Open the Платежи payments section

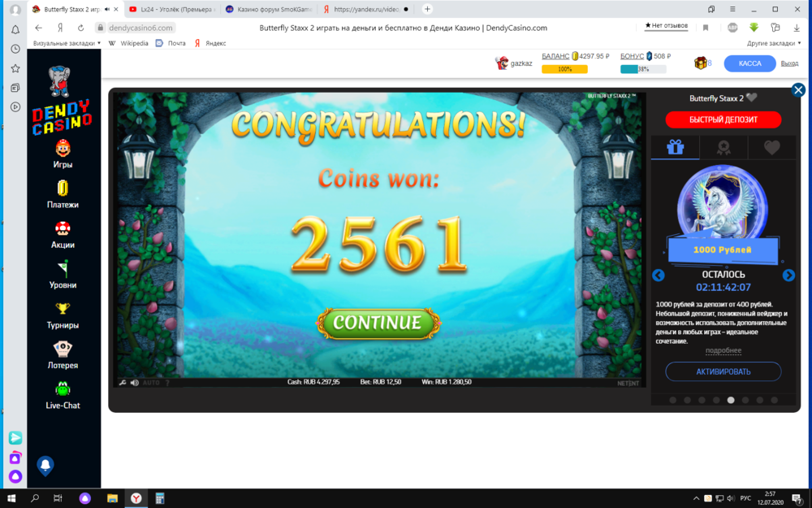(x=63, y=194)
